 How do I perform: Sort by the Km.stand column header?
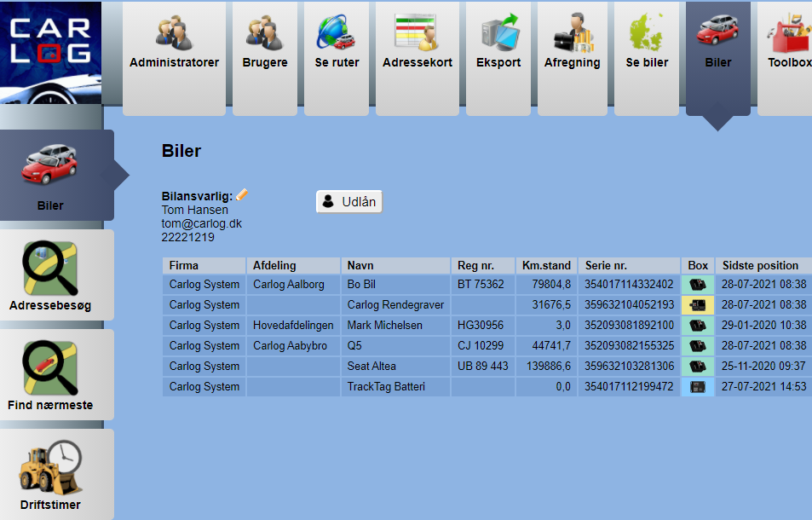click(546, 266)
